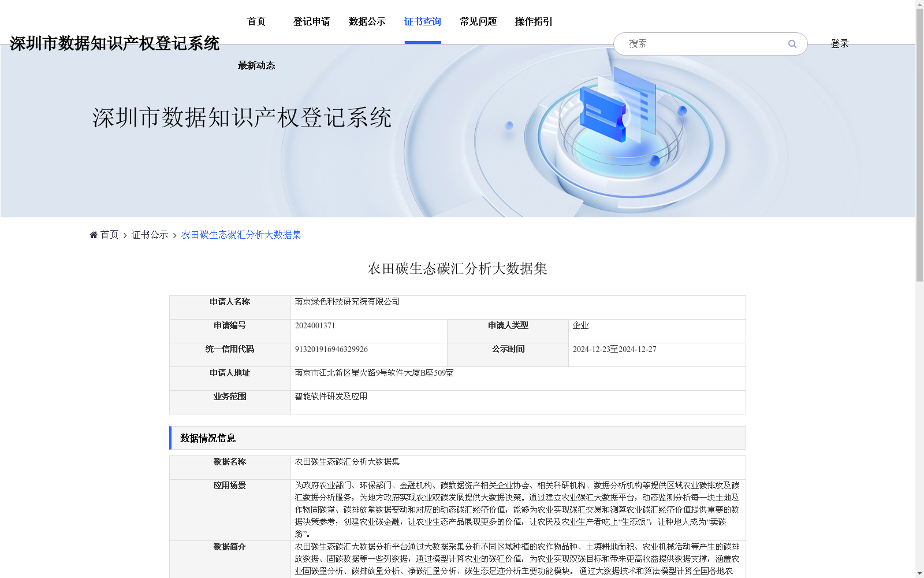This screenshot has height=578, width=924.
Task: Click the search magnifier icon
Action: pyautogui.click(x=792, y=44)
